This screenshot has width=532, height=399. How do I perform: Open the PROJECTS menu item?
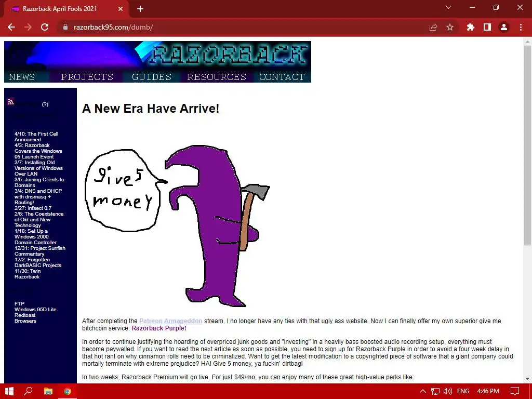click(87, 77)
